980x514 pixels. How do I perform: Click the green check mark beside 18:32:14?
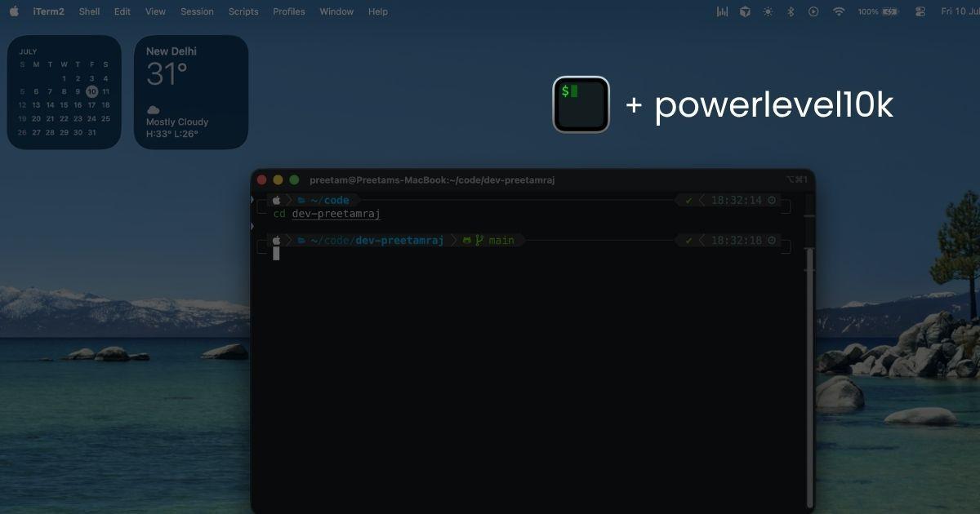(x=688, y=200)
